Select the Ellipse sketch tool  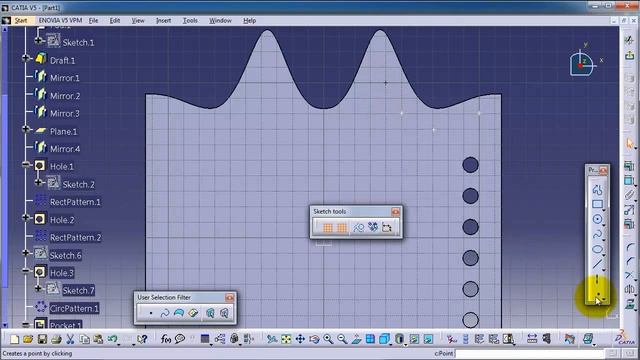click(x=597, y=249)
